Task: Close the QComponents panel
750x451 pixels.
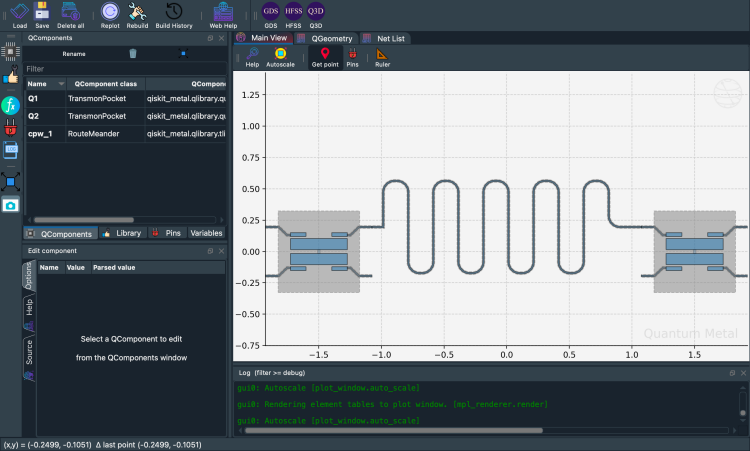Action: 221,38
